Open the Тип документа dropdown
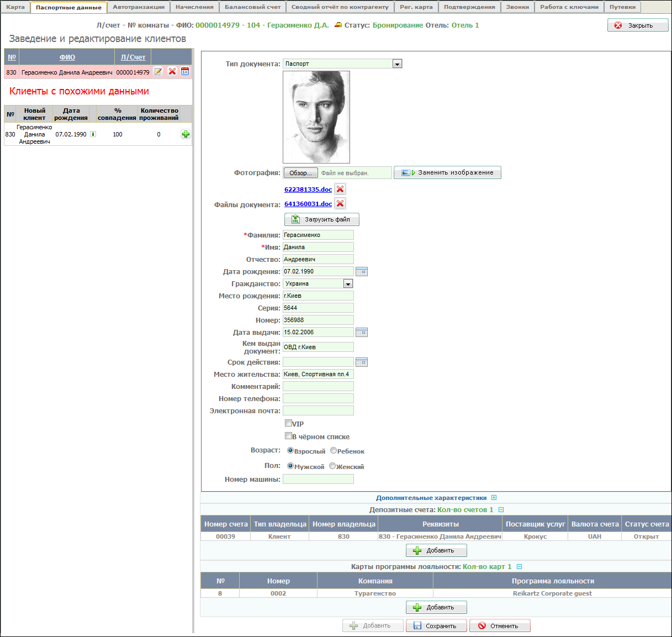Screen dimensions: 672x637 click(397, 64)
